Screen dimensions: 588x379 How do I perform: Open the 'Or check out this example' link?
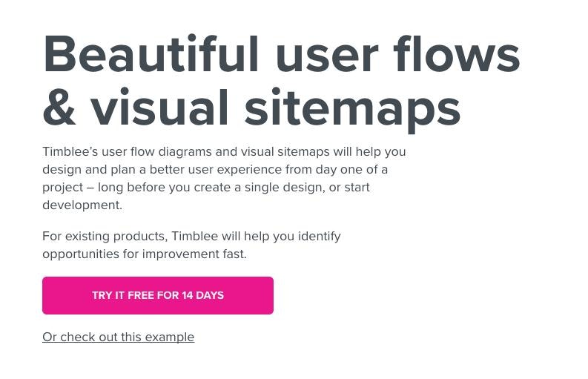pos(118,337)
